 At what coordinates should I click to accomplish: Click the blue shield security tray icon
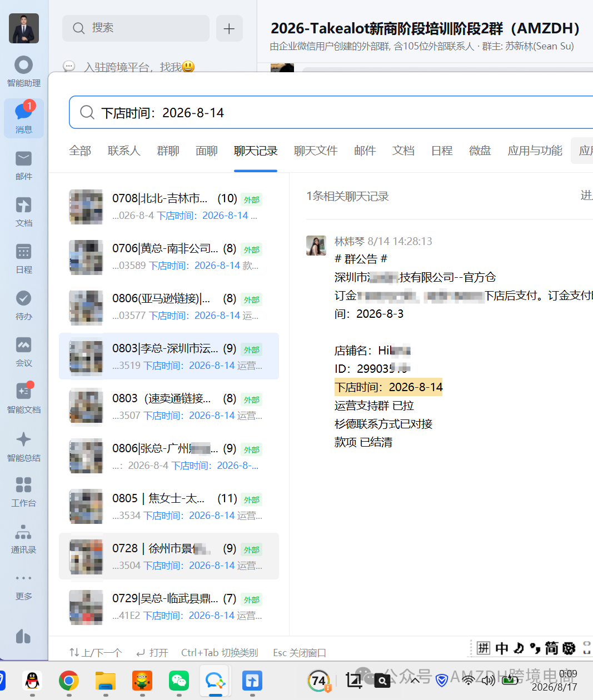(442, 680)
